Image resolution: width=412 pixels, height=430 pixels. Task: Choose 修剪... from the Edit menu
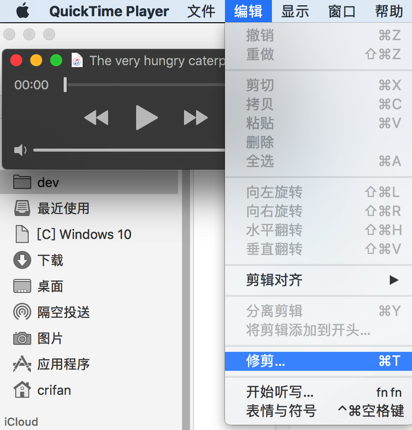(318, 361)
